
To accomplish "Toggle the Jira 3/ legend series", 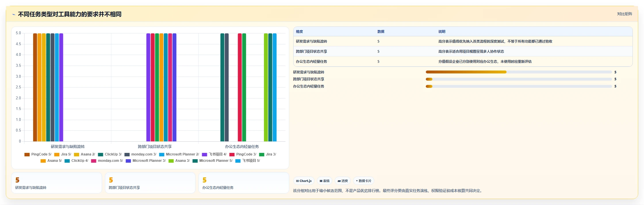I will coord(267,154).
